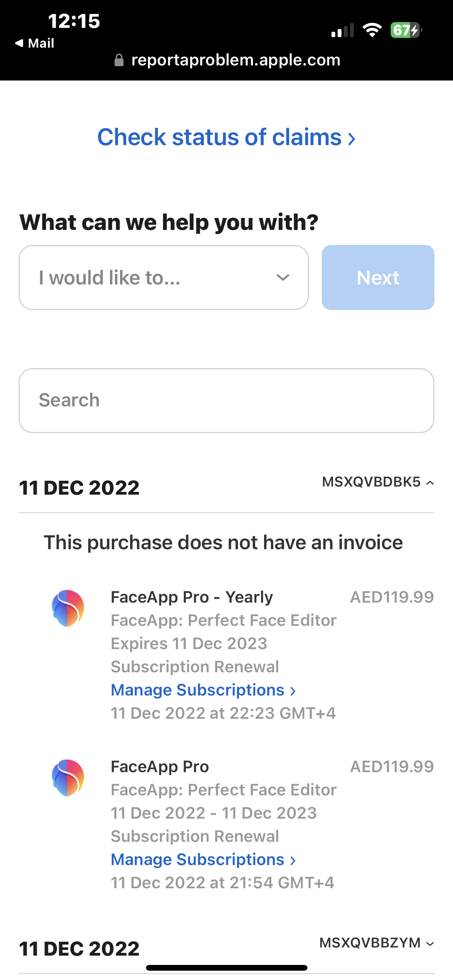The image size is (453, 980).
Task: Tap the home indicator bar at bottom
Action: 226,968
